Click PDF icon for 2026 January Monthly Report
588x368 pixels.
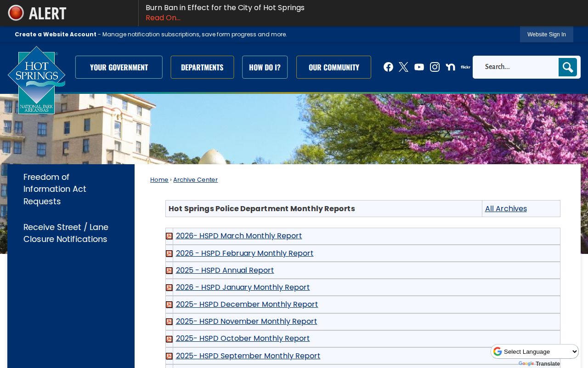169,287
